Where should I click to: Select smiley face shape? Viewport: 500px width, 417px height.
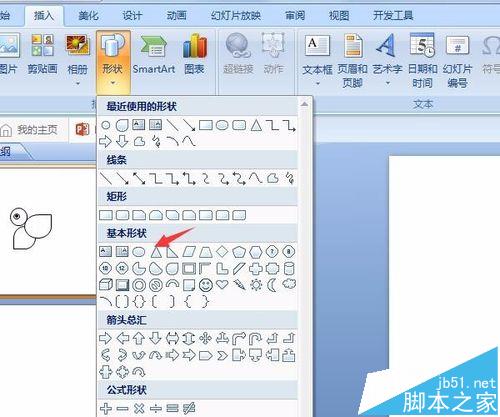pos(206,285)
